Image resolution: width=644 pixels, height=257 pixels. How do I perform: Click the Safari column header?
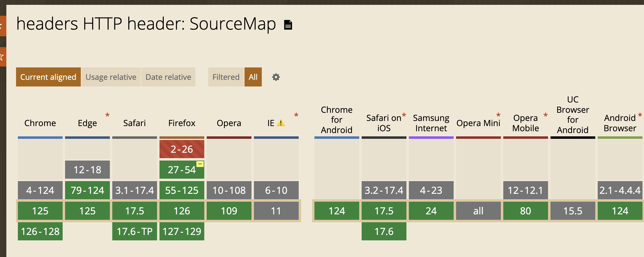(x=135, y=123)
